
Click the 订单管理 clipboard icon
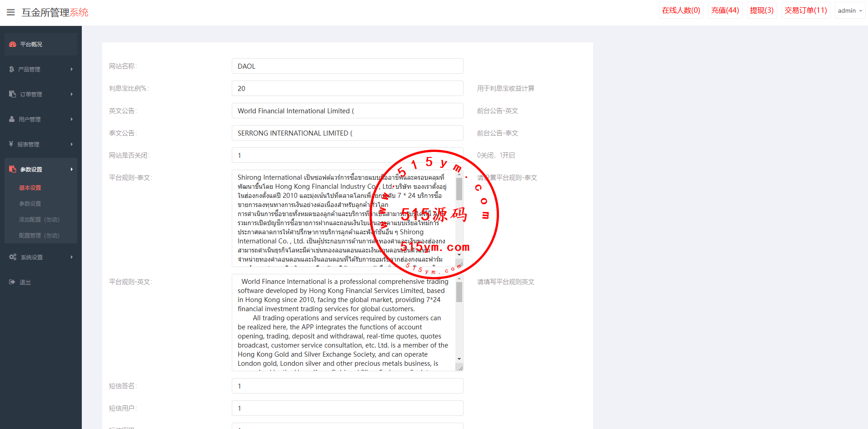(12, 94)
